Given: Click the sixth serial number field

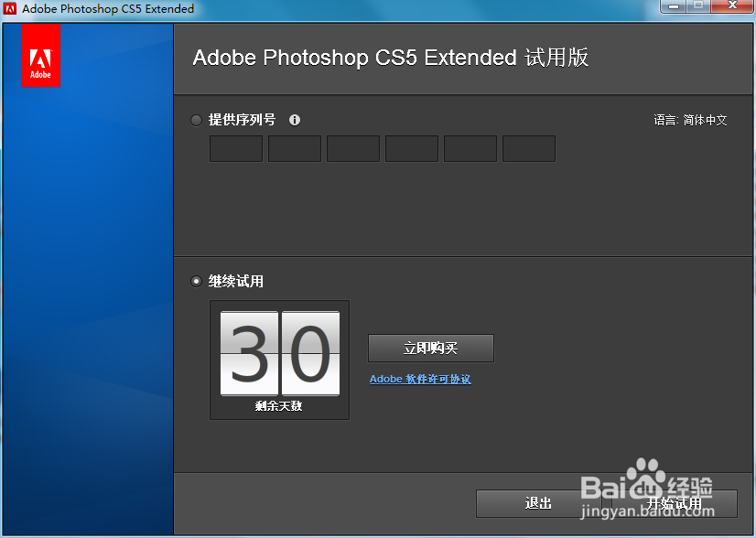Looking at the screenshot, I should tap(529, 148).
